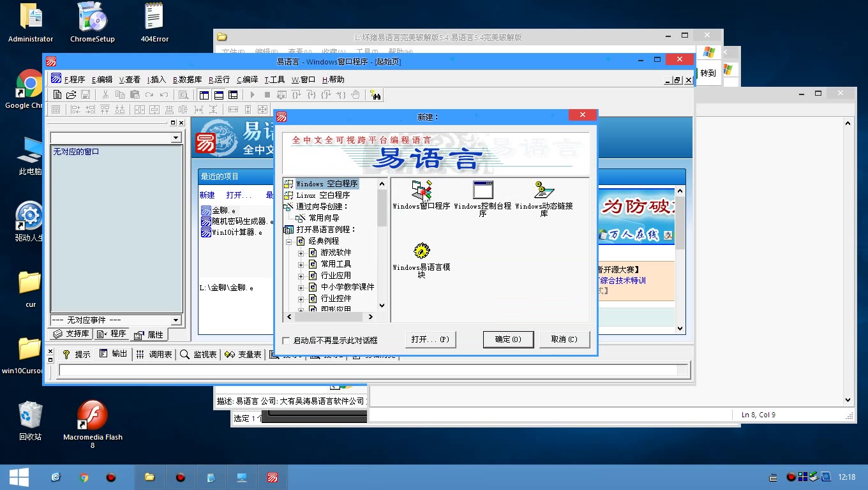Image resolution: width=868 pixels, height=490 pixels.
Task: Click the 新建 link in 最近的项目
Action: pos(207,195)
